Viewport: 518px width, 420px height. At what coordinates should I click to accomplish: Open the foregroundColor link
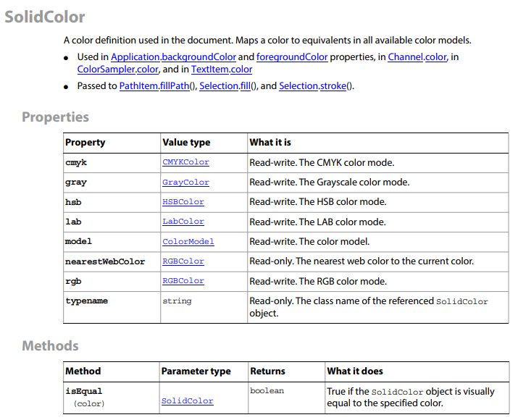click(x=292, y=57)
